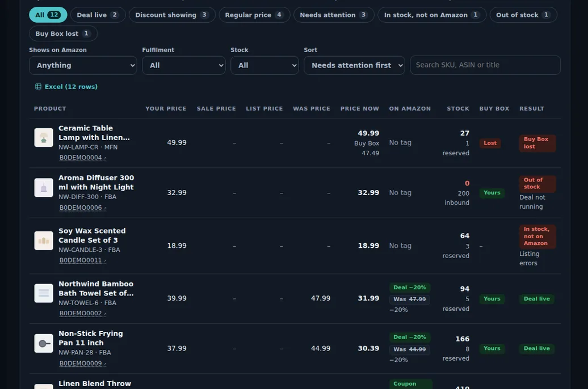Click Yours badge in Frying Pan row

(492, 349)
